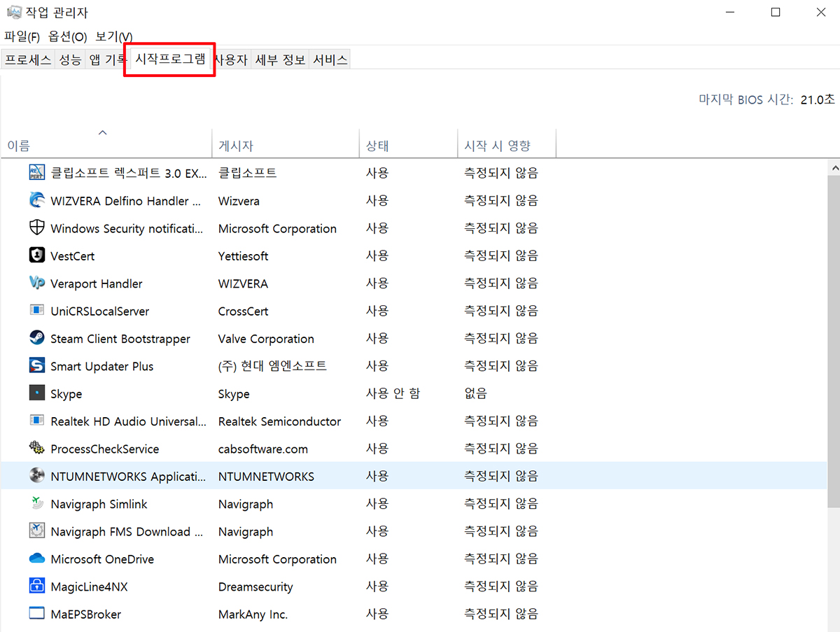840x632 pixels.
Task: Select 'ProcessCheckService' name text
Action: pos(105,449)
